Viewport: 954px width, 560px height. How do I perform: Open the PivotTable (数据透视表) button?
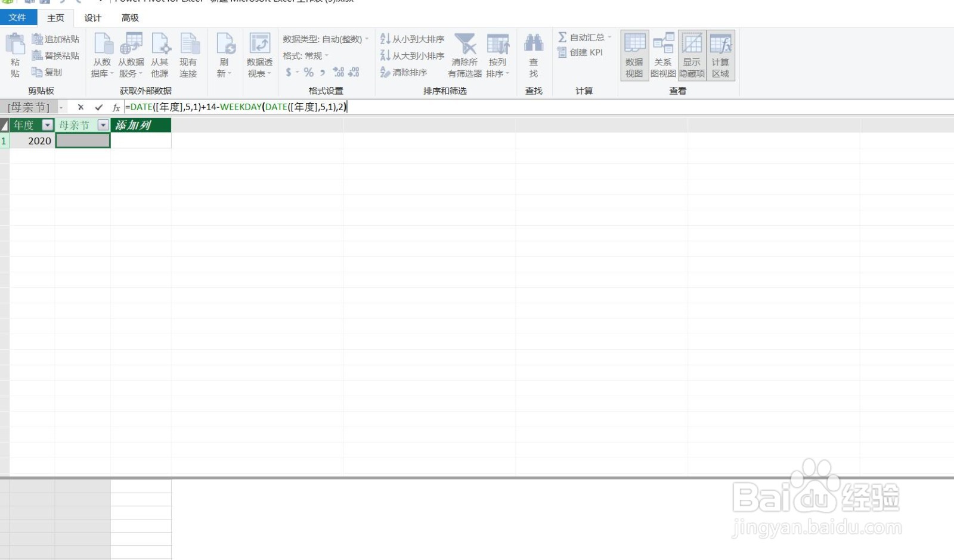(x=260, y=55)
